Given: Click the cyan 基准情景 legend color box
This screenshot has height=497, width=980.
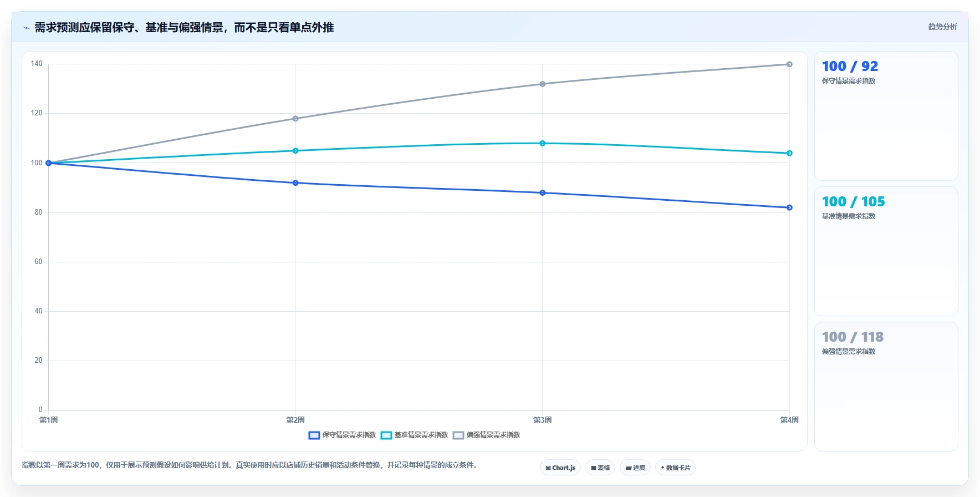Looking at the screenshot, I should coord(386,435).
